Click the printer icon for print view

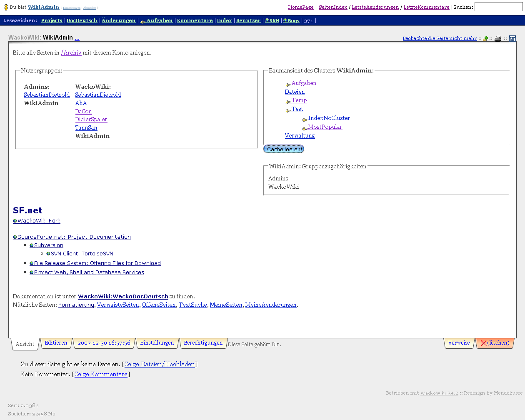(498, 39)
